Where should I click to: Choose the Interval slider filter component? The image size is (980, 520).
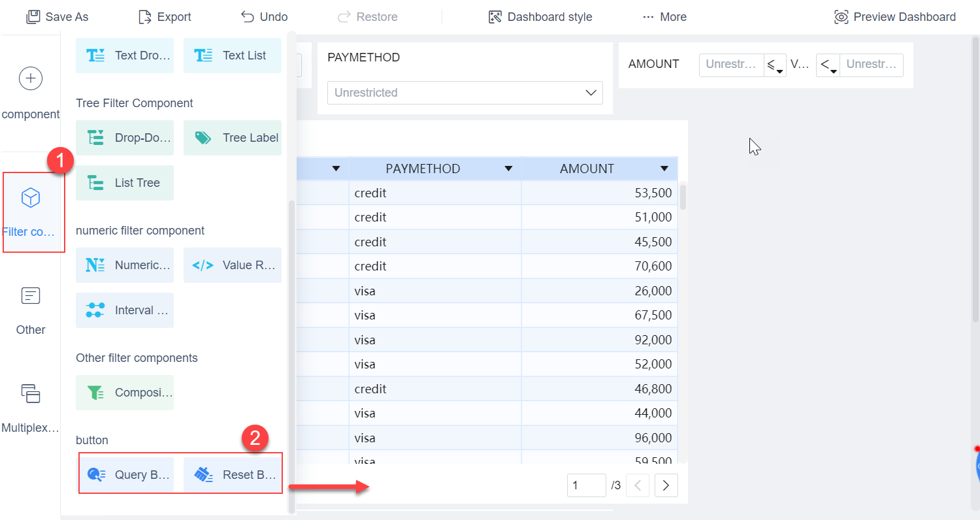125,310
